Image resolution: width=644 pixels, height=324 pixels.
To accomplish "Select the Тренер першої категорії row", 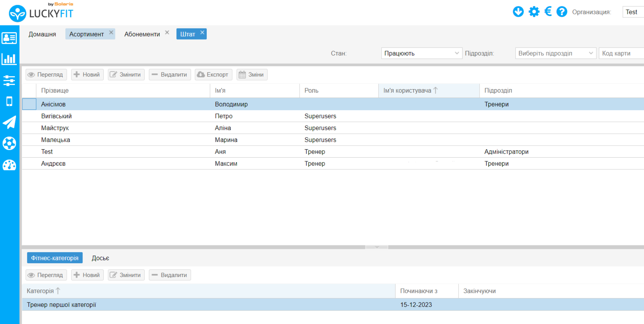I will click(x=333, y=305).
